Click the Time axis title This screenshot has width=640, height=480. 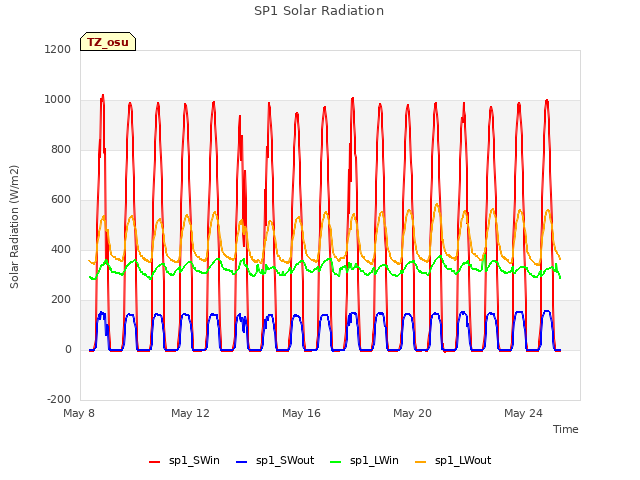click(x=565, y=429)
